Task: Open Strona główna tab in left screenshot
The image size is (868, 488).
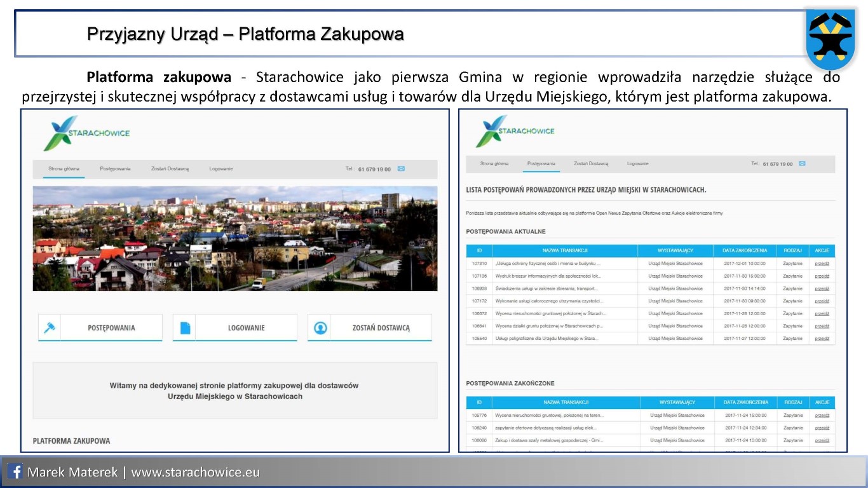Action: [64, 169]
